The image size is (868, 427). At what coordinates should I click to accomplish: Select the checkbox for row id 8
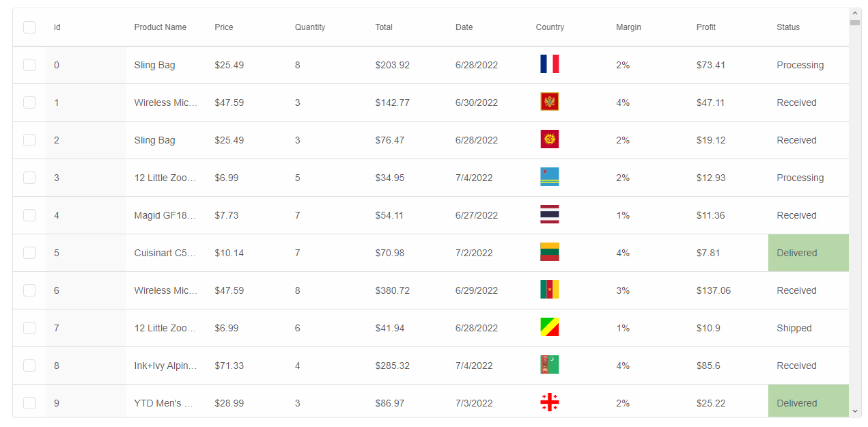click(29, 366)
